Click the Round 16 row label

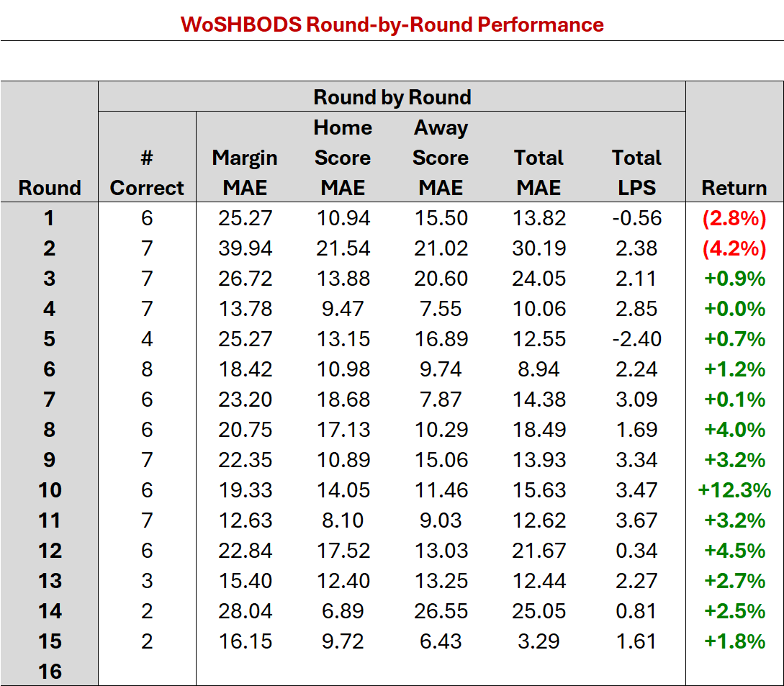50,672
